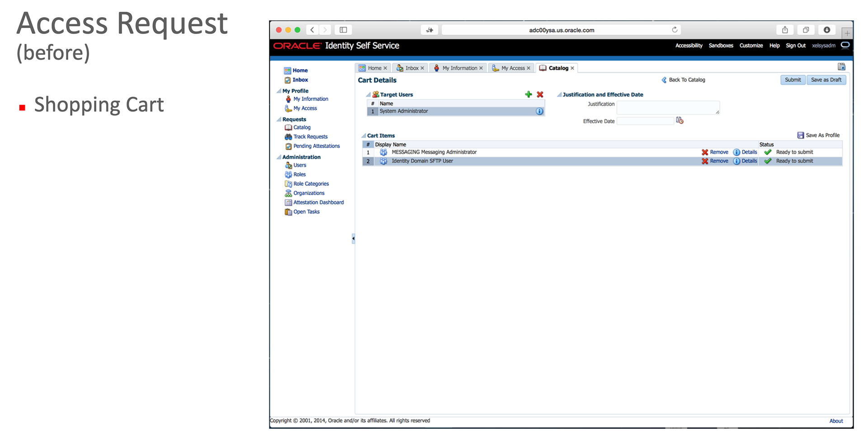Collapse Justification and Effective Date panel
Viewport: 868px width, 441px height.
point(559,95)
